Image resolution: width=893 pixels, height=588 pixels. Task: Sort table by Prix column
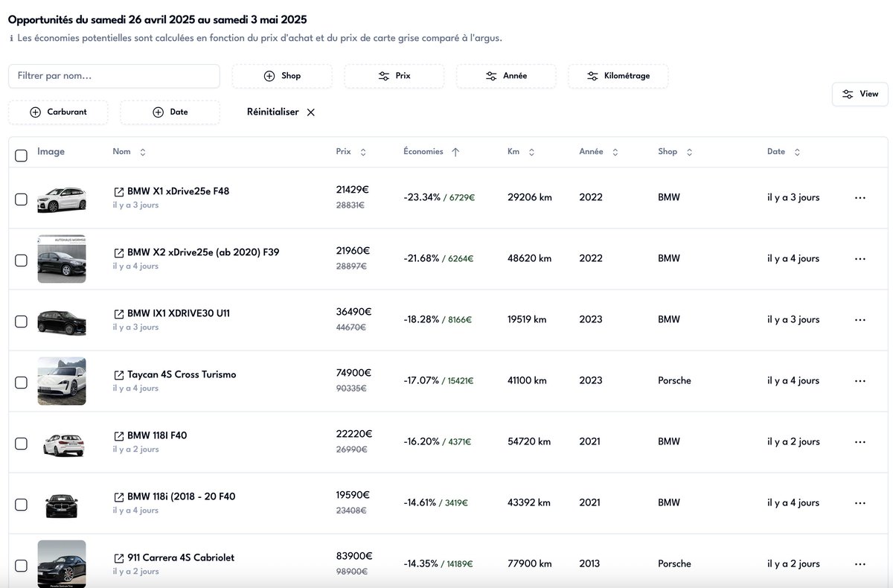pos(351,152)
